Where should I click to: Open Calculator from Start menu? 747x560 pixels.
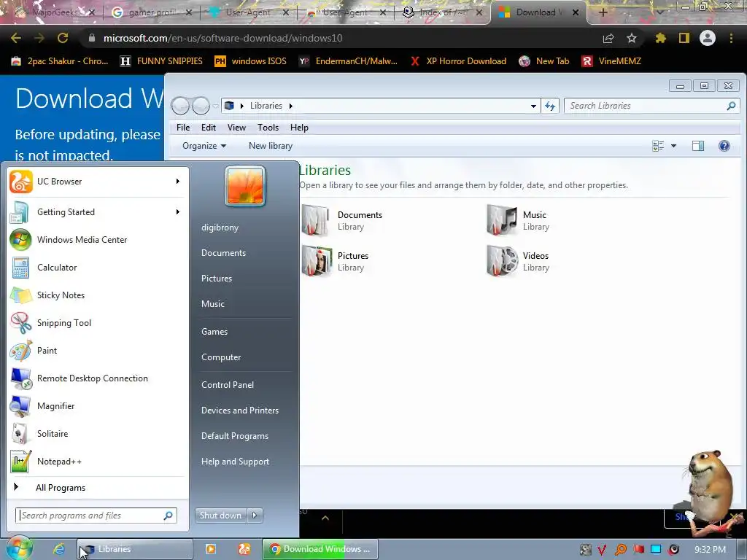pyautogui.click(x=98, y=267)
